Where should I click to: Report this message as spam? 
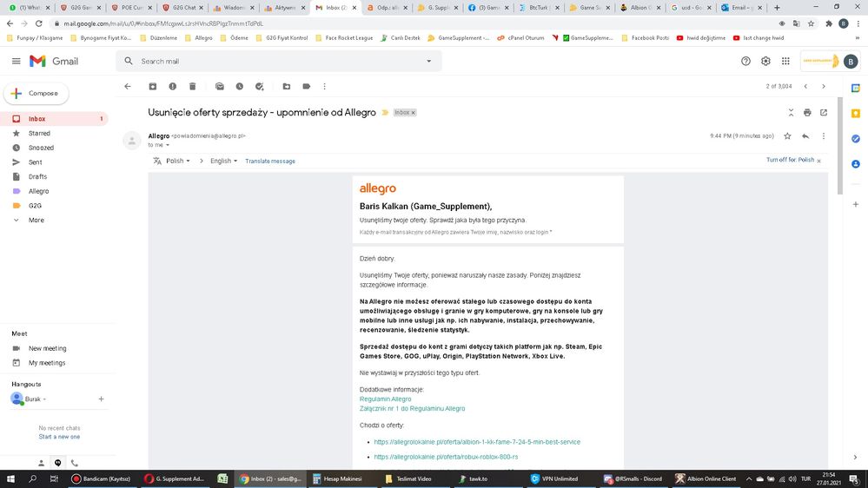(x=173, y=86)
